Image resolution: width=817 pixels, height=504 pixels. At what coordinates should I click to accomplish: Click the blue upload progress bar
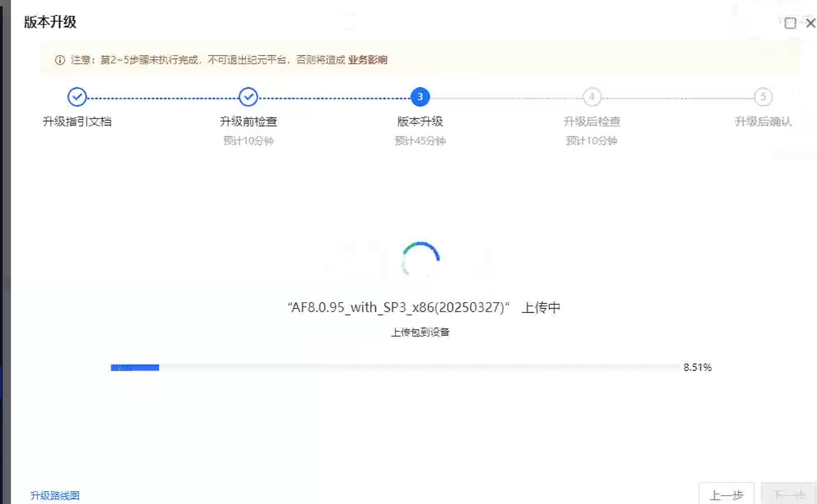coord(135,368)
